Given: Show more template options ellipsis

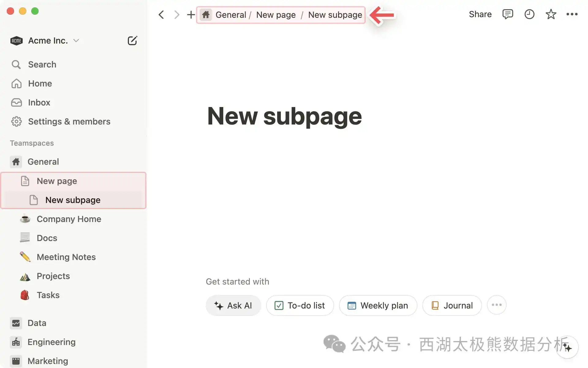Looking at the screenshot, I should click(x=496, y=305).
